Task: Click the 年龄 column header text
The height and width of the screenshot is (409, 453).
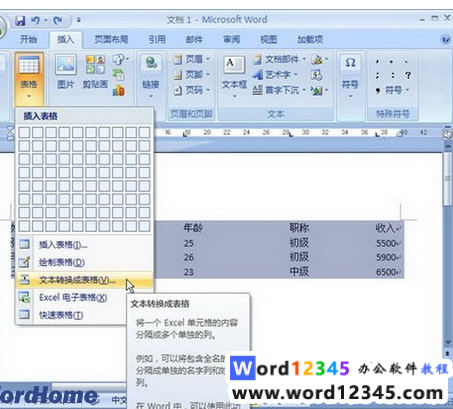Action: pos(193,228)
